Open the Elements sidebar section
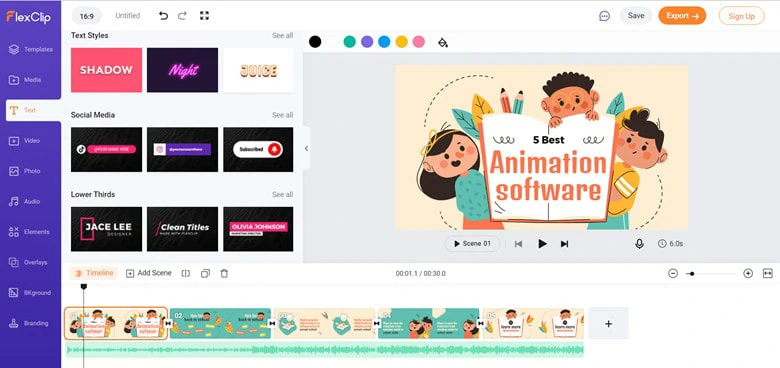780x368 pixels. point(30,232)
